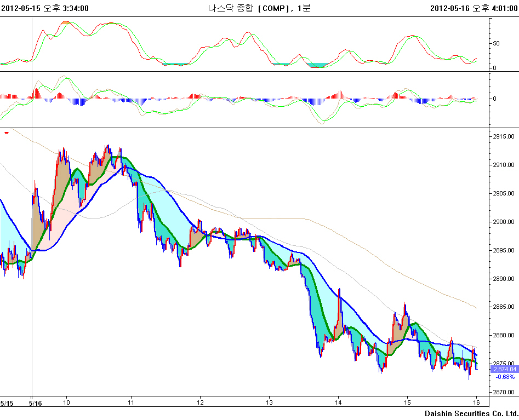Click the -0.68% change label
This screenshot has height=420, width=519.
tap(505, 377)
